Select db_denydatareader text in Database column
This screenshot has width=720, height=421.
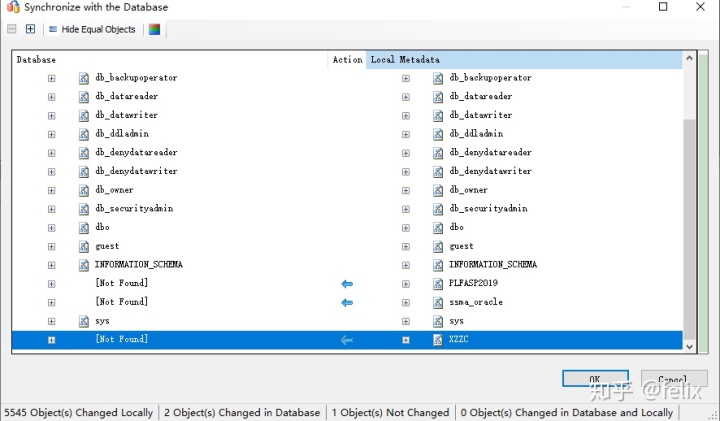[x=136, y=152]
